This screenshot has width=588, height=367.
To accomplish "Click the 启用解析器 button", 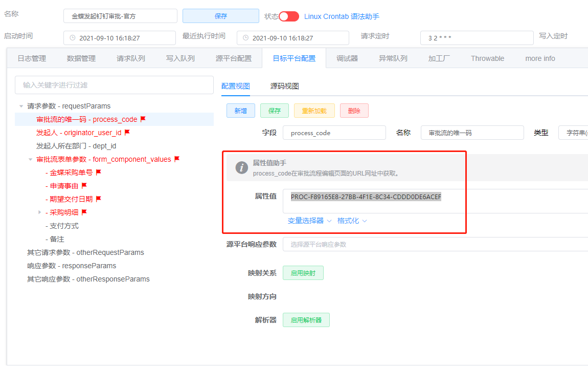I will pyautogui.click(x=306, y=320).
